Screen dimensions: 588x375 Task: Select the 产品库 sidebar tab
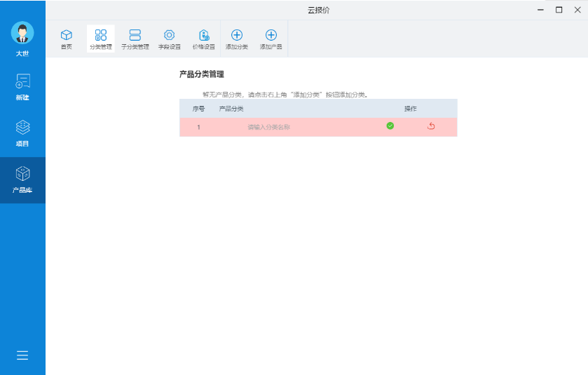pyautogui.click(x=22, y=179)
